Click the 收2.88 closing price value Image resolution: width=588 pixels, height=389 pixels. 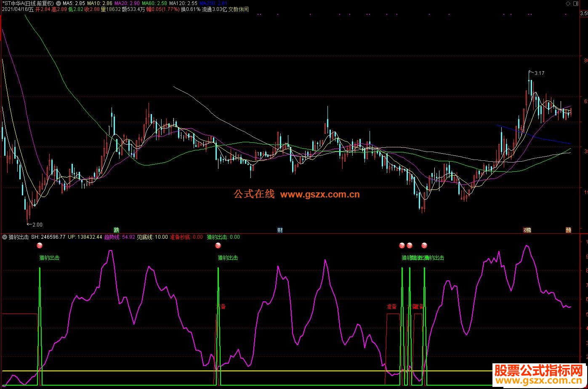(92, 9)
